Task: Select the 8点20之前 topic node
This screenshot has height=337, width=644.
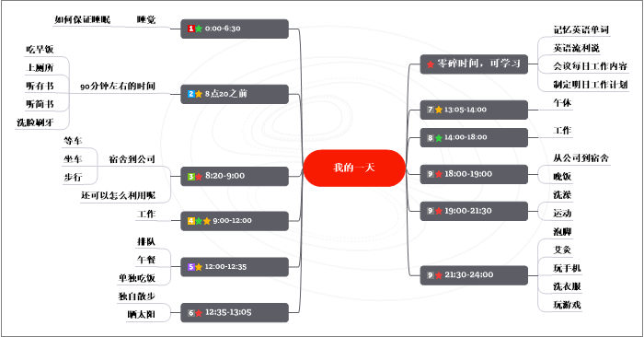Action: (235, 94)
